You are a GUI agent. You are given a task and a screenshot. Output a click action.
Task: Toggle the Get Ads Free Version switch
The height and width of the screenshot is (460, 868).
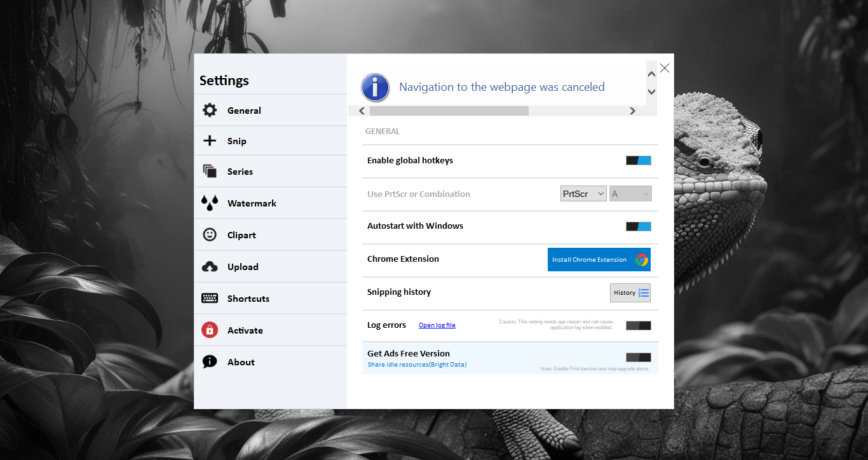(638, 357)
